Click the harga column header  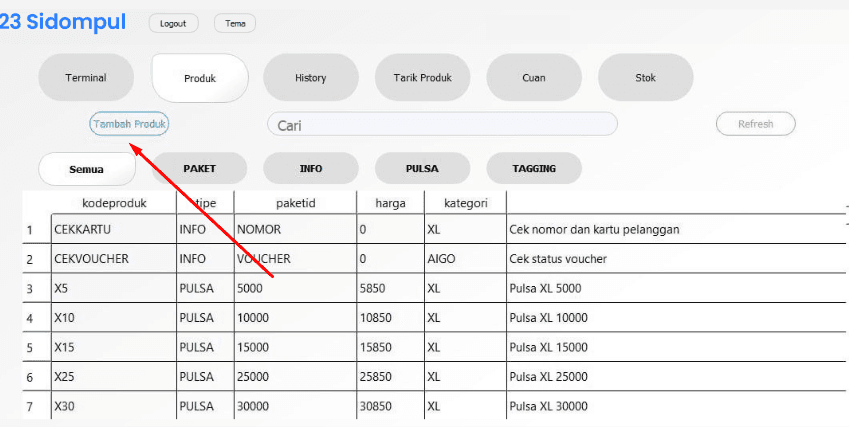click(x=390, y=203)
